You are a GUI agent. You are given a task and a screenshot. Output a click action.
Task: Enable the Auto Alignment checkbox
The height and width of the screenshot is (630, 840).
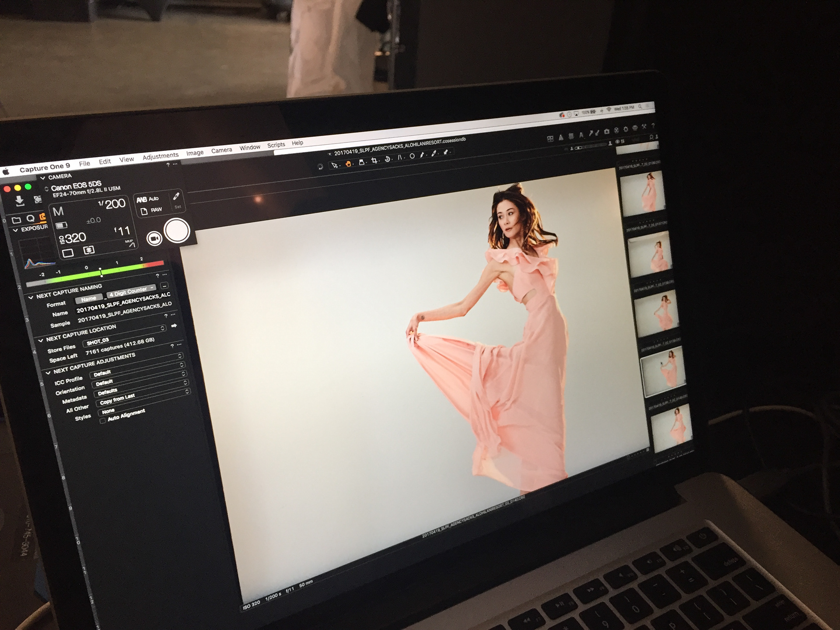tap(103, 421)
